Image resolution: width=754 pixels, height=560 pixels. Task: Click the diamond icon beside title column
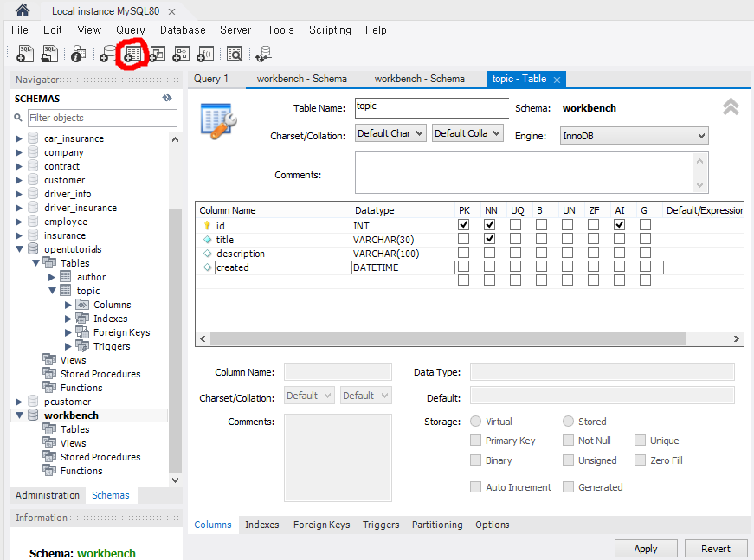click(207, 240)
